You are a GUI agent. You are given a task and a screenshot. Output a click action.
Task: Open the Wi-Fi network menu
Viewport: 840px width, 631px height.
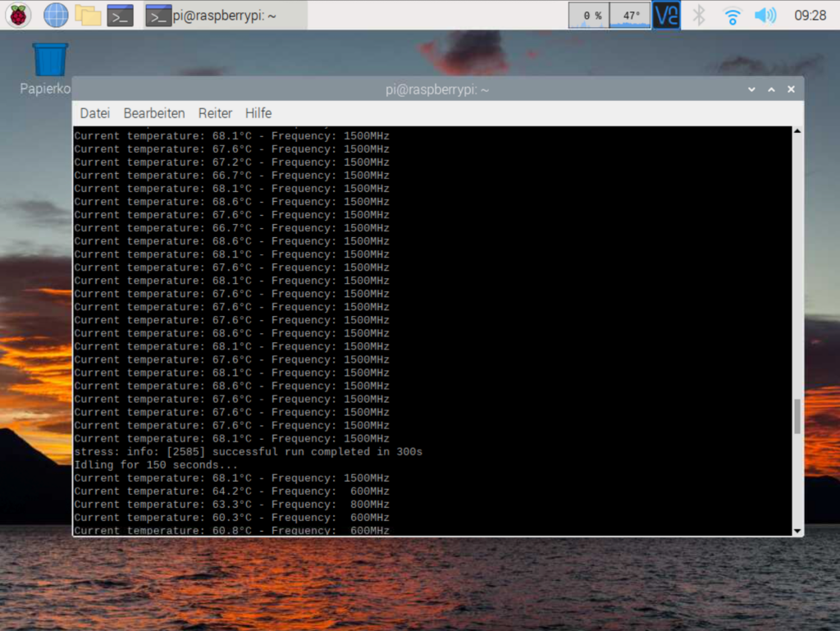pos(732,16)
